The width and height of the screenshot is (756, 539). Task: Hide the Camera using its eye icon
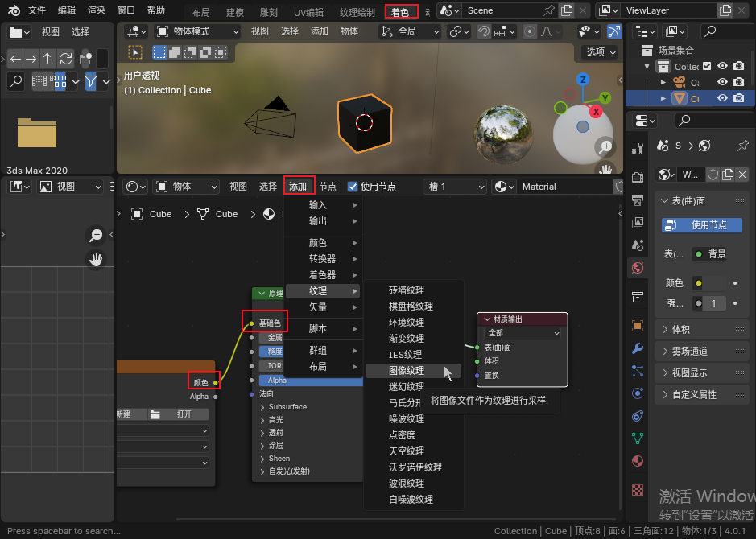pyautogui.click(x=722, y=83)
